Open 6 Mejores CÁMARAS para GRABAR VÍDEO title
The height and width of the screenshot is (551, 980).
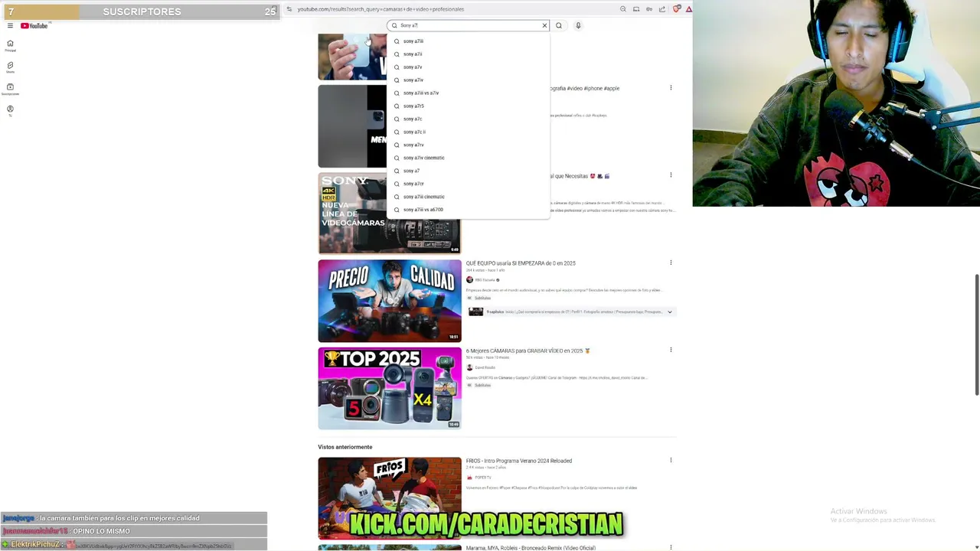[528, 350]
